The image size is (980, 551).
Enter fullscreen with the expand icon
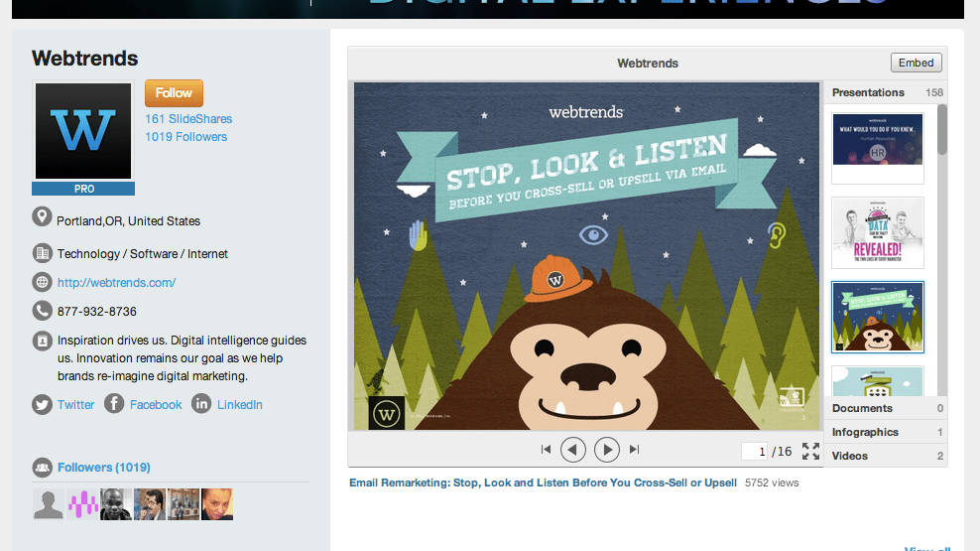(x=810, y=451)
